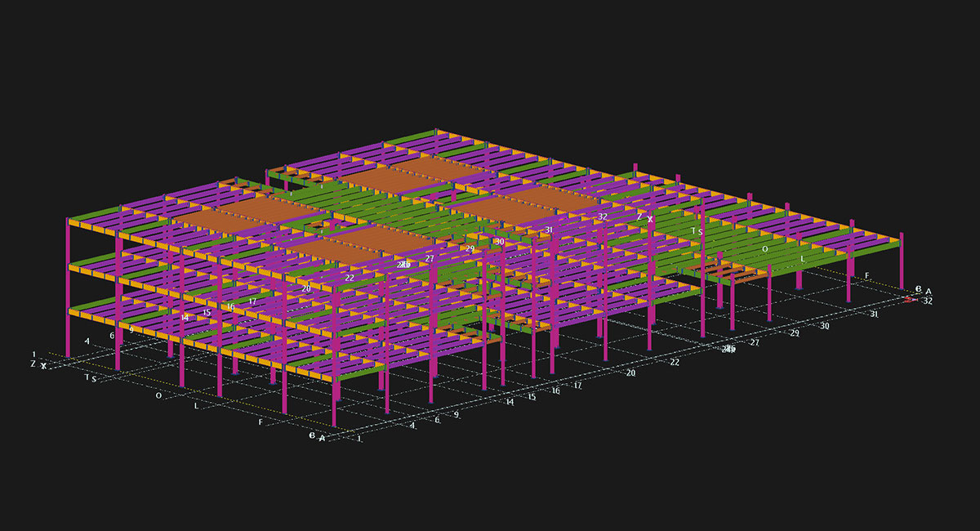Viewport: 980px width, 531px height.
Task: Click grid label 4 on left ground grid
Action: point(87,341)
